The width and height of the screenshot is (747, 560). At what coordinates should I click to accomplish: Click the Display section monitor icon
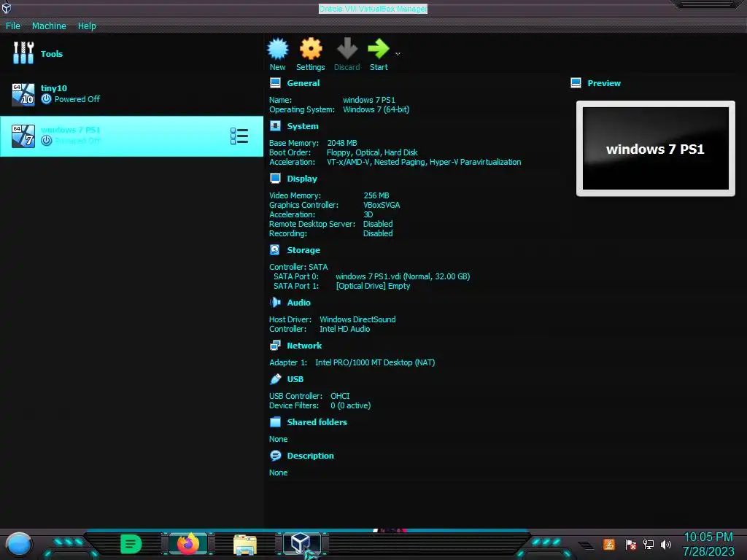[x=275, y=178]
